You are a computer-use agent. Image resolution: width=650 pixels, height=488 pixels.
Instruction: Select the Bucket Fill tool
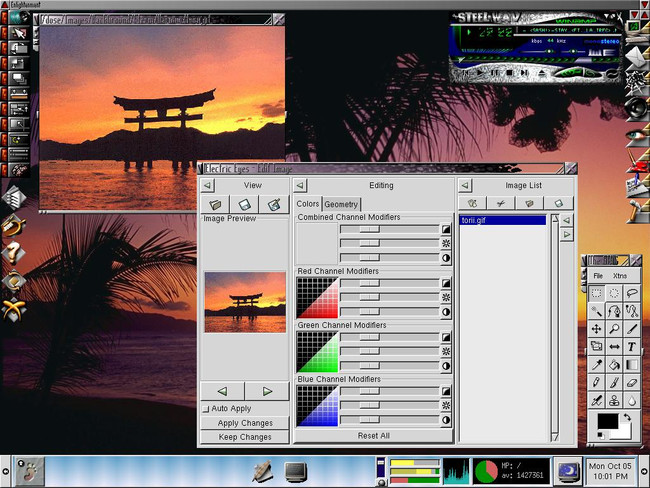tap(614, 364)
